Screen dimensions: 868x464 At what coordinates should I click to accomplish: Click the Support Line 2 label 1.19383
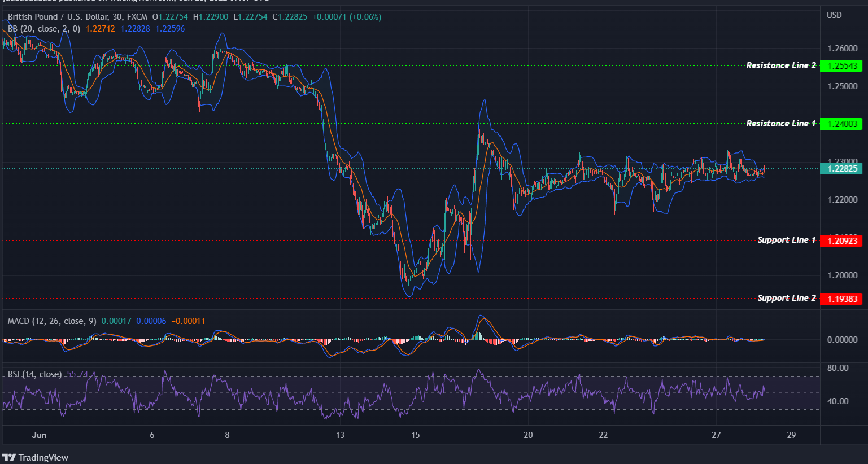(842, 299)
